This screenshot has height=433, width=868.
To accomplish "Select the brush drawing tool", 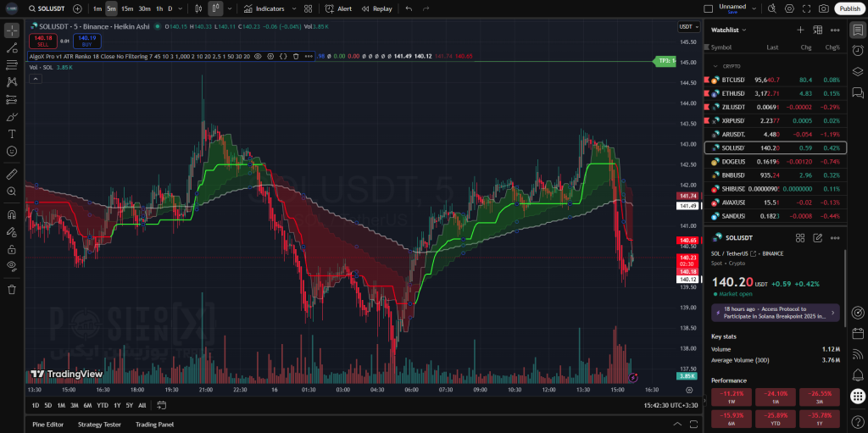I will click(x=11, y=117).
